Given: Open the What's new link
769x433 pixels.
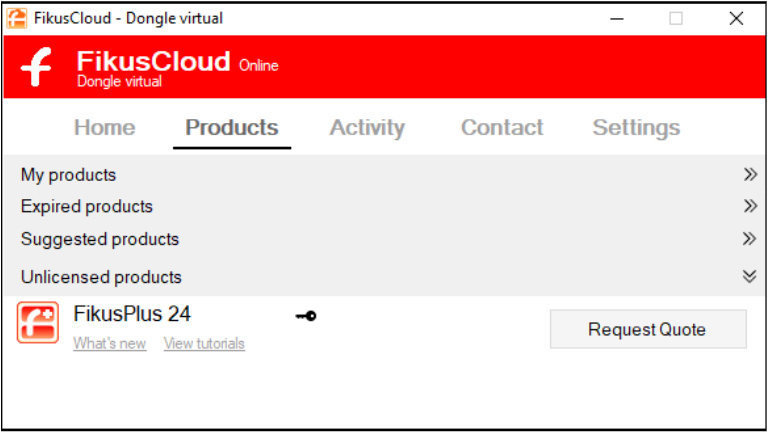Looking at the screenshot, I should pos(109,344).
